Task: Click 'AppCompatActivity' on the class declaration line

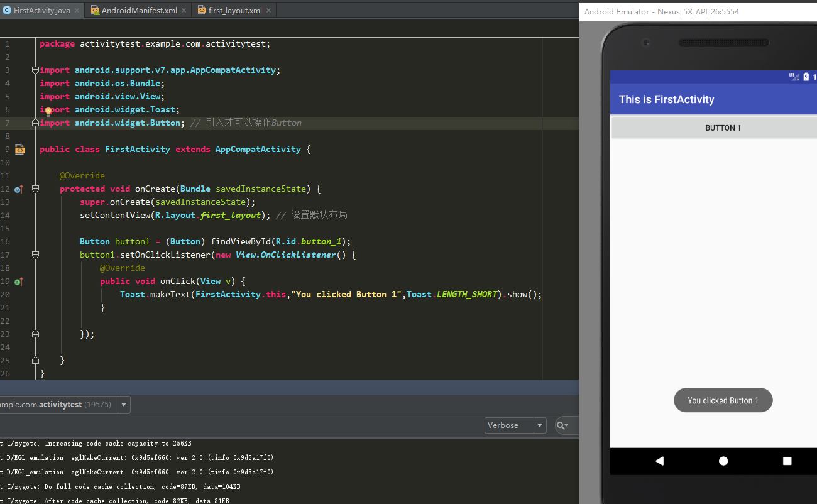Action: 258,150
